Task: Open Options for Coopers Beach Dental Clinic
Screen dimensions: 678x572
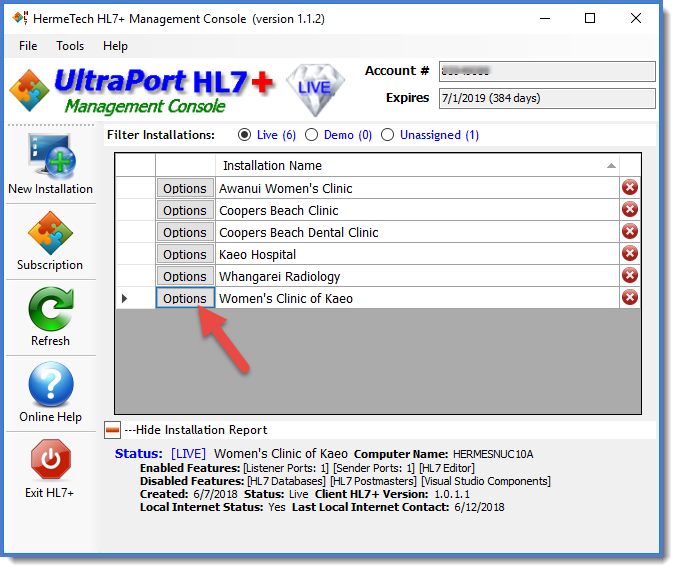Action: 185,233
